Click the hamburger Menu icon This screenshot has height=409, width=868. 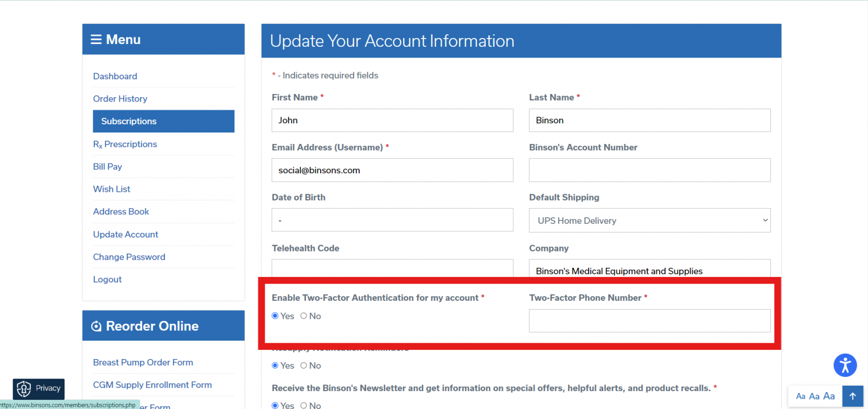(96, 40)
